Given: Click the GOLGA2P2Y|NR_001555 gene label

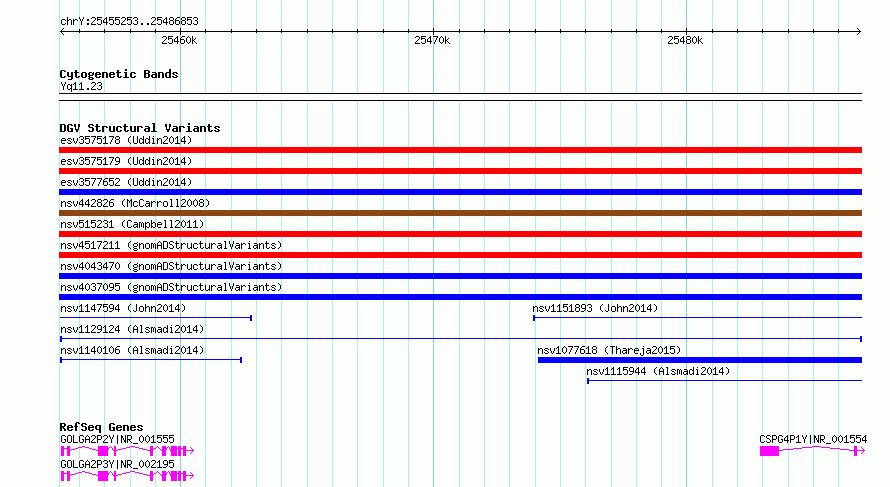Looking at the screenshot, I should 117,439.
